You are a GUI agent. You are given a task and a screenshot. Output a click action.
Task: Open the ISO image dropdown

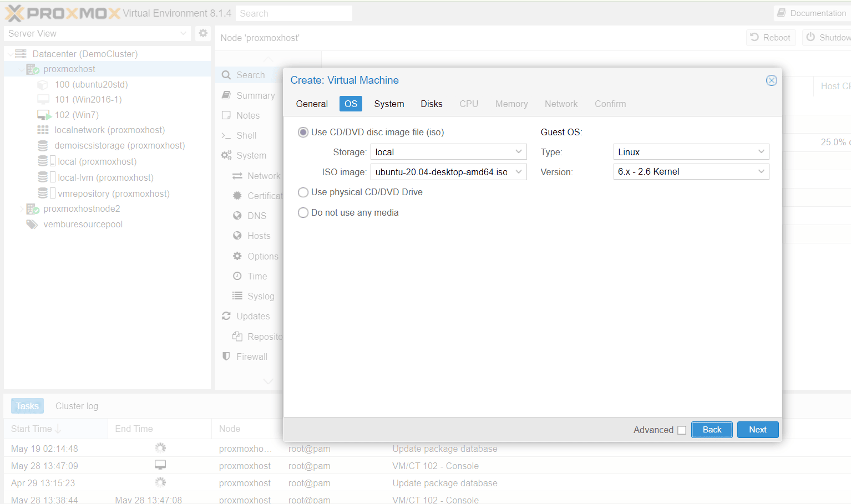pos(519,172)
